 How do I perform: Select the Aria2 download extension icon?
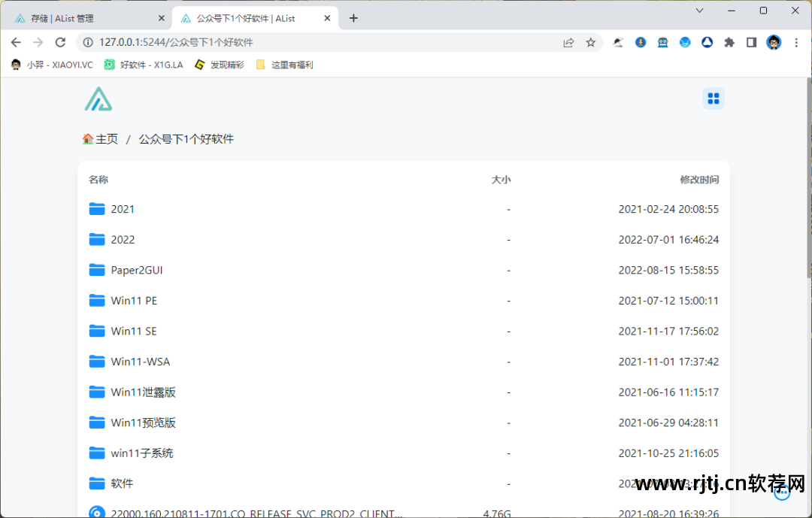(x=641, y=43)
